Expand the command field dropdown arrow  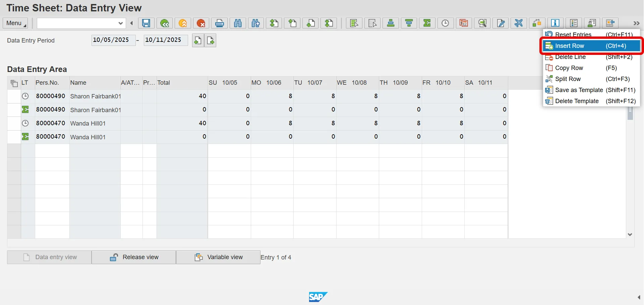pos(121,23)
